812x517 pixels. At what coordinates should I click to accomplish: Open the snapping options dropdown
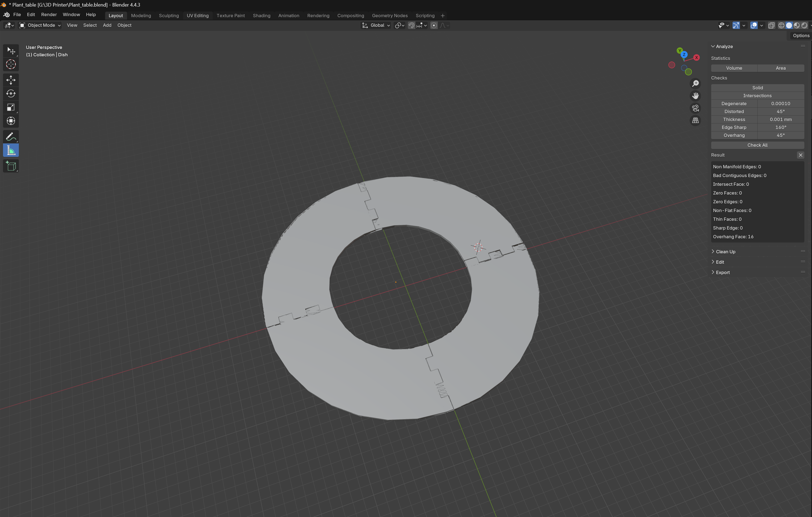pos(422,25)
